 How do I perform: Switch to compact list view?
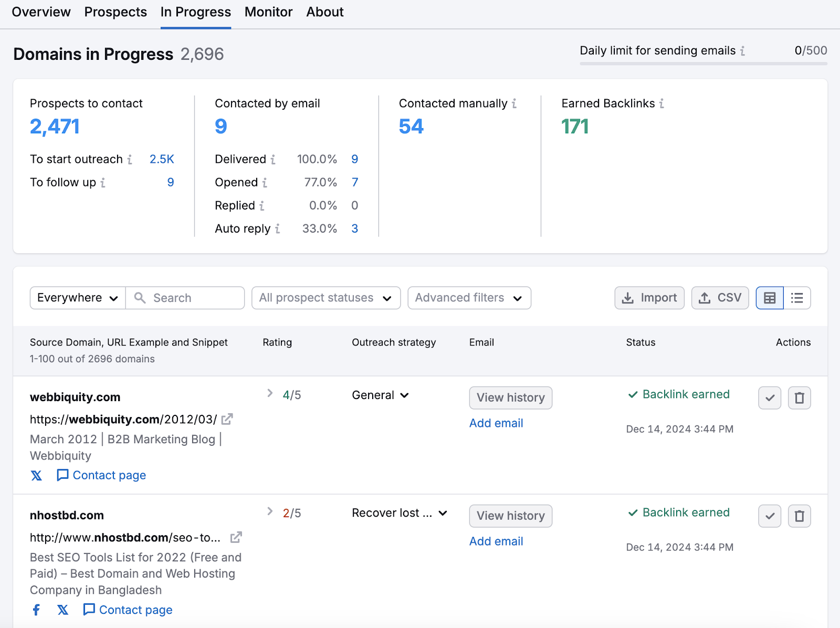point(797,298)
